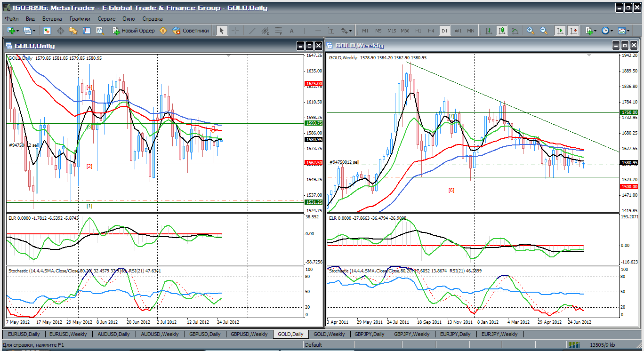Select the M15 timeframe button
Image resolution: width=644 pixels, height=351 pixels.
[x=392, y=31]
